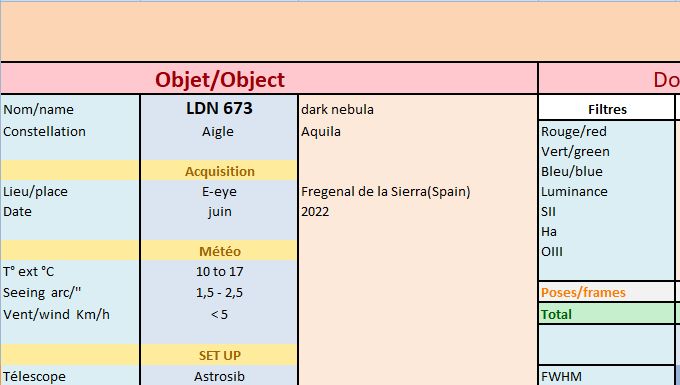The height and width of the screenshot is (385, 680).
Task: Click the Fregenal de la Sierra(Spain) cell
Action: [418, 191]
